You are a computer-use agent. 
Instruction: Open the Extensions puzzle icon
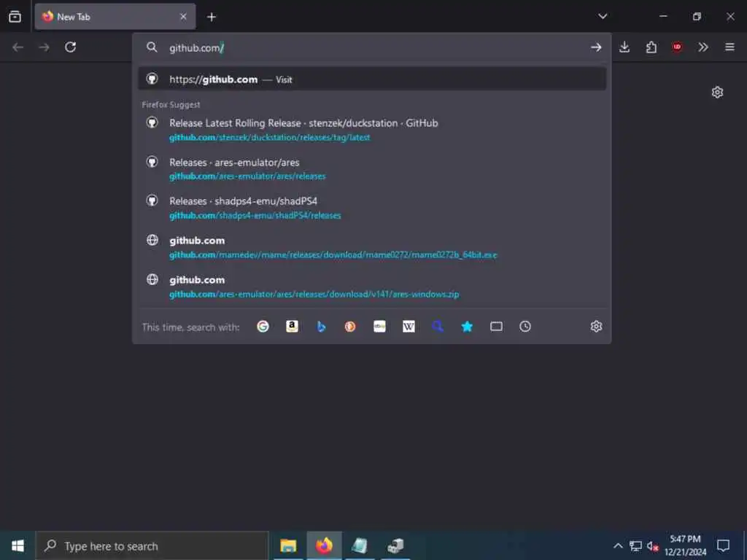click(x=651, y=47)
